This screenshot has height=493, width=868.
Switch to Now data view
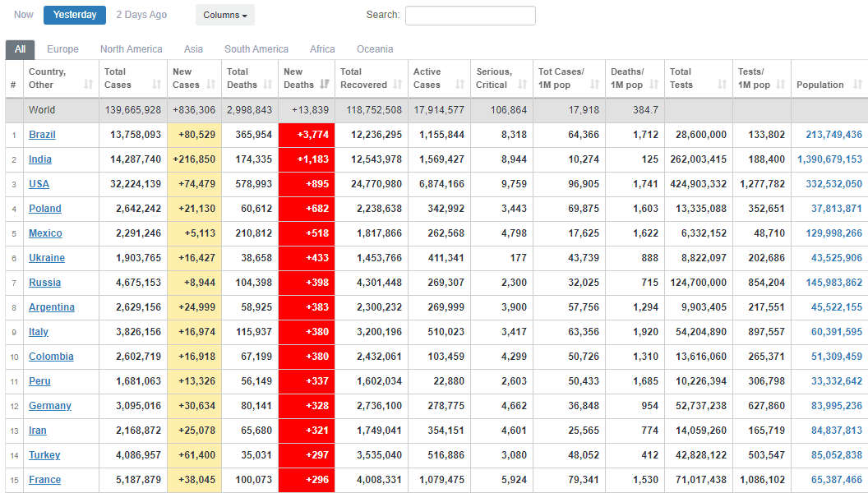24,15
